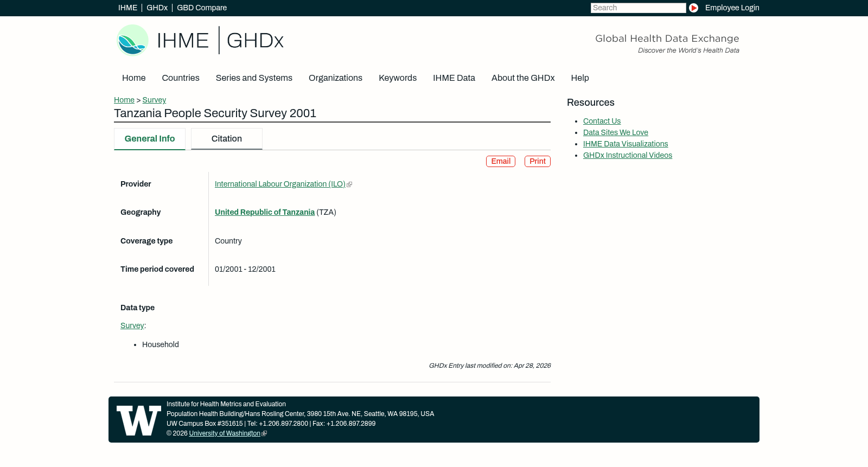
Task: Click inside the Search input field
Action: (x=638, y=8)
